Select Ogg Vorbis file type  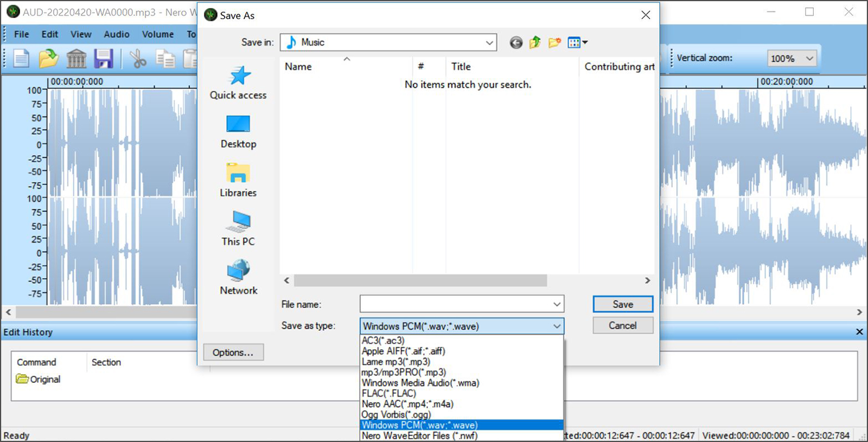click(x=462, y=414)
